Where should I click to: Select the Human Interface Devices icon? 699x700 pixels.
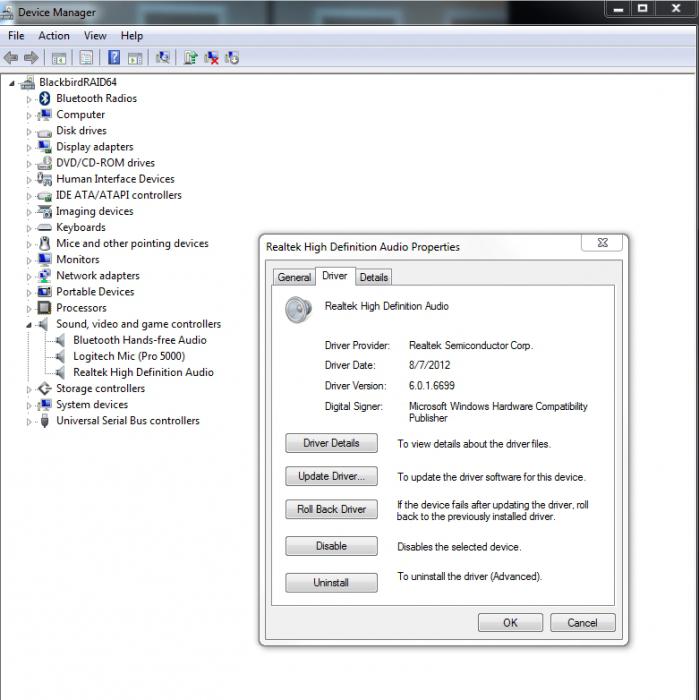point(44,179)
